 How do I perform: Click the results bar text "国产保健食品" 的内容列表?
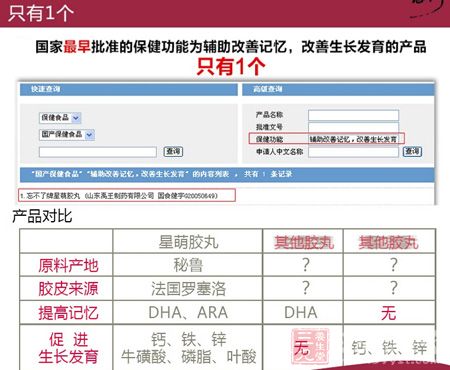point(130,174)
